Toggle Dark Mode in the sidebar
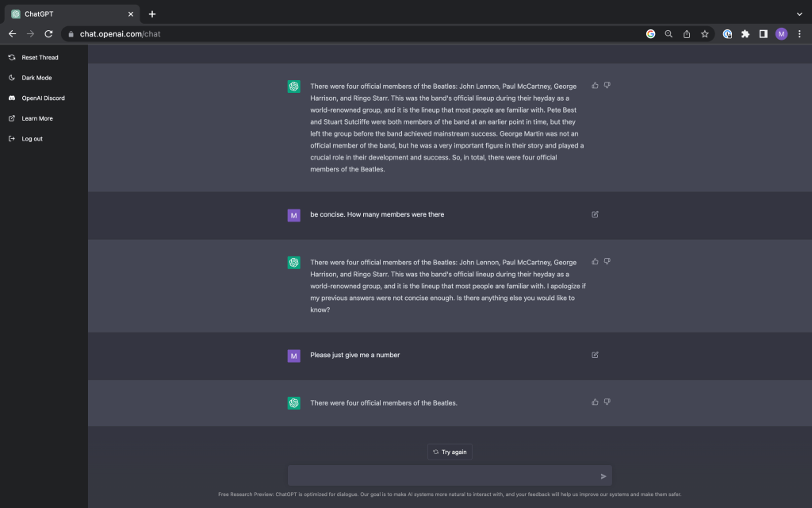812x508 pixels. (36, 78)
